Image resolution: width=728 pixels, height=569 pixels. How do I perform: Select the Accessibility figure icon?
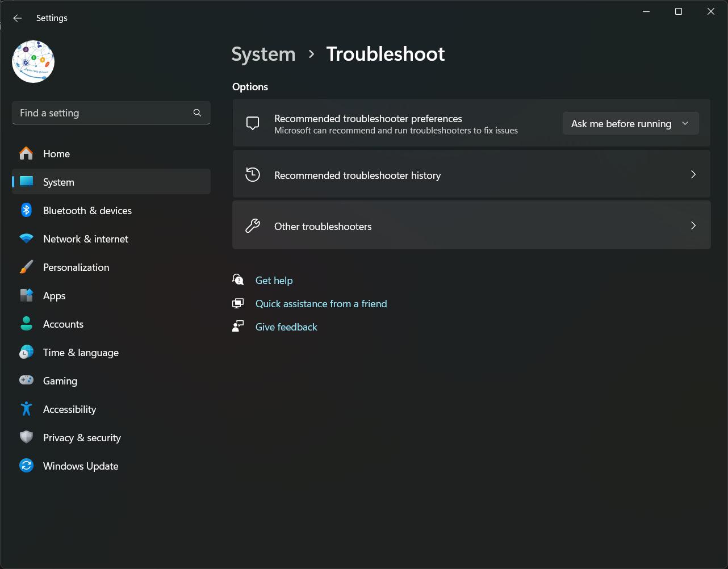[x=26, y=409]
